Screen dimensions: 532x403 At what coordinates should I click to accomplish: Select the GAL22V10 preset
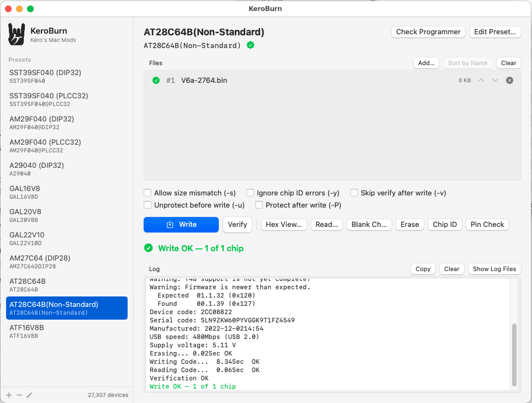(x=67, y=238)
